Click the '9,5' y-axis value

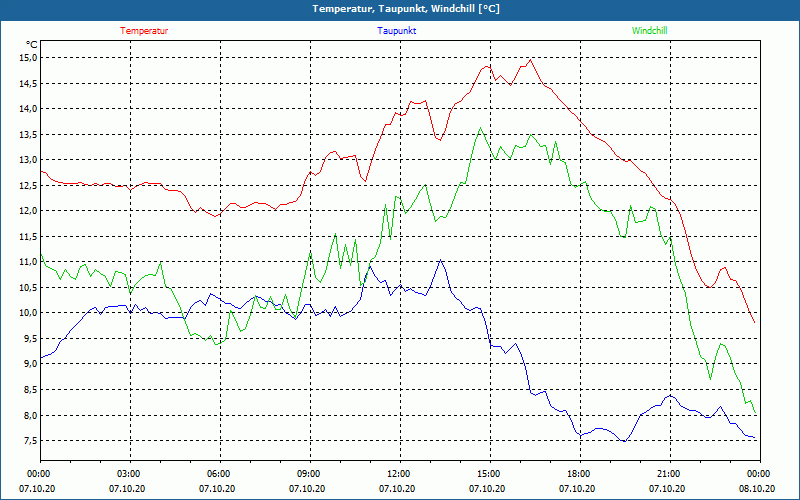[x=30, y=338]
